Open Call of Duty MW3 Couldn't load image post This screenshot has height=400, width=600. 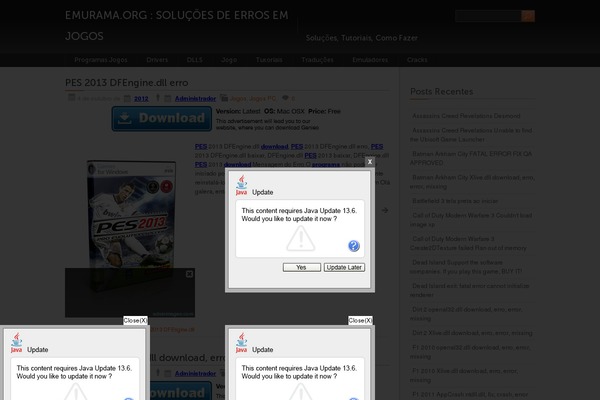point(471,220)
